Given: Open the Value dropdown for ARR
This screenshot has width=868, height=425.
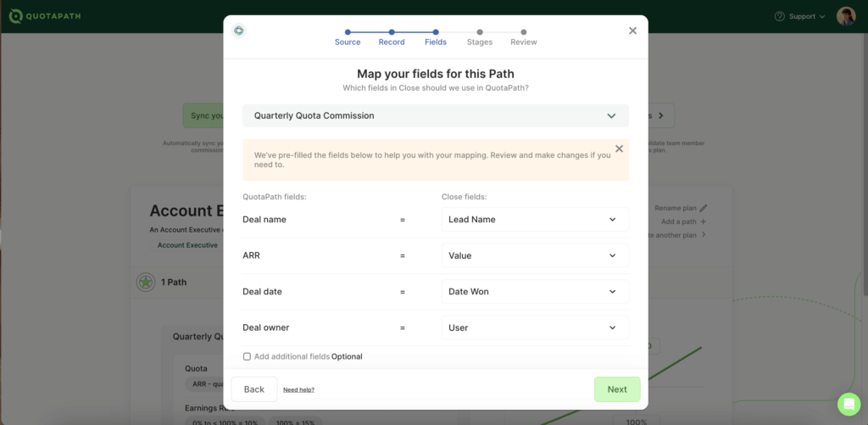Looking at the screenshot, I should point(535,255).
